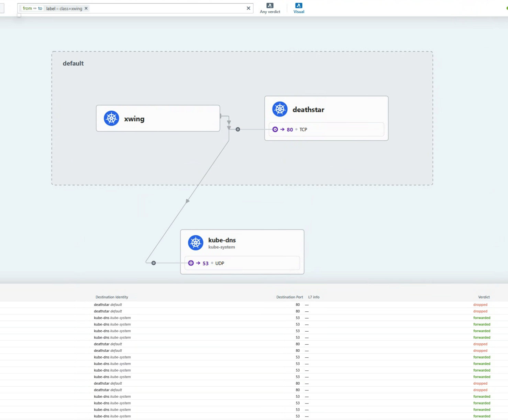The height and width of the screenshot is (420, 508).
Task: Click the L7 info column header
Action: click(313, 297)
